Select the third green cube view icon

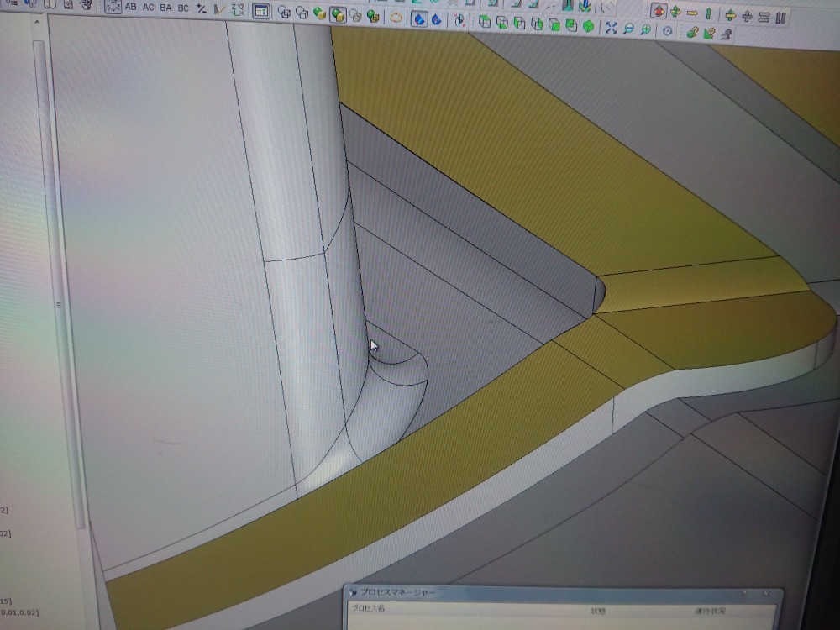click(519, 23)
